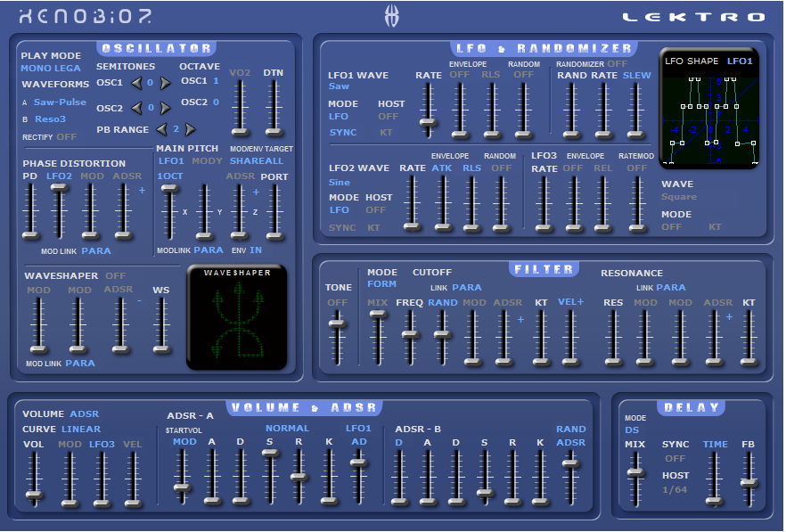Open waveform A selector Saw-Pulse
Image resolution: width=786 pixels, height=532 pixels.
coord(60,102)
